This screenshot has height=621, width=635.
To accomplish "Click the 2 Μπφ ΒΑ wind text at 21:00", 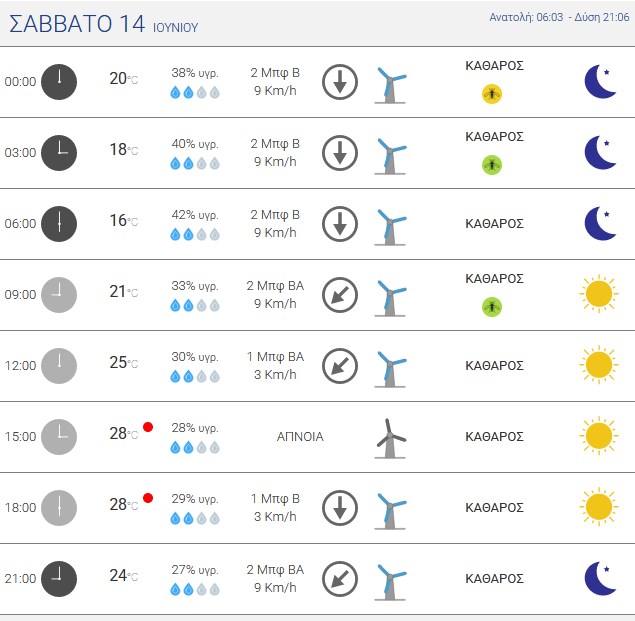I will pos(275,570).
